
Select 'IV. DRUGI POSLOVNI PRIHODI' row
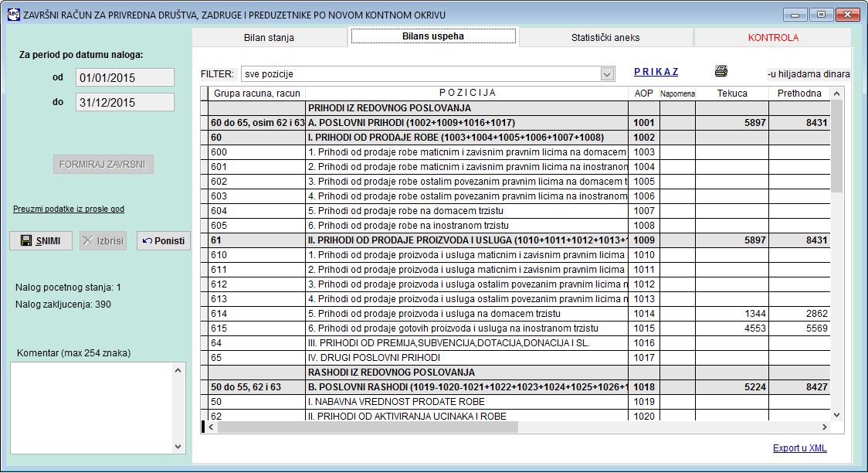[466, 358]
